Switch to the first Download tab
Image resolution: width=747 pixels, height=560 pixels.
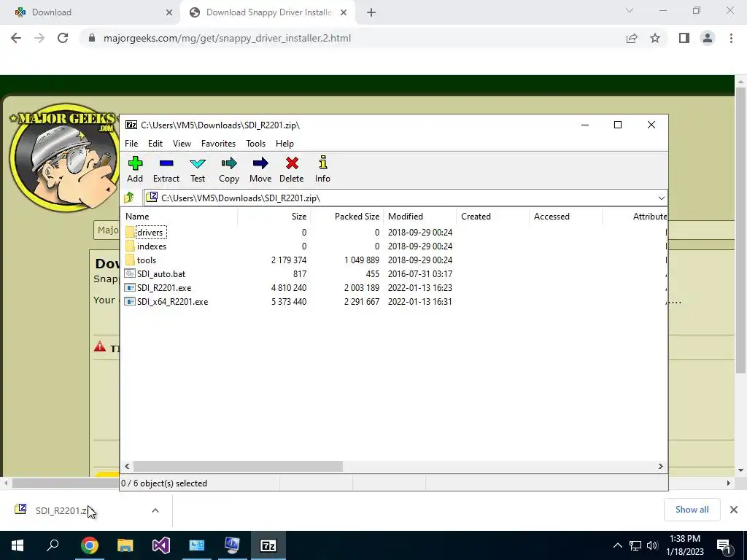(x=90, y=12)
